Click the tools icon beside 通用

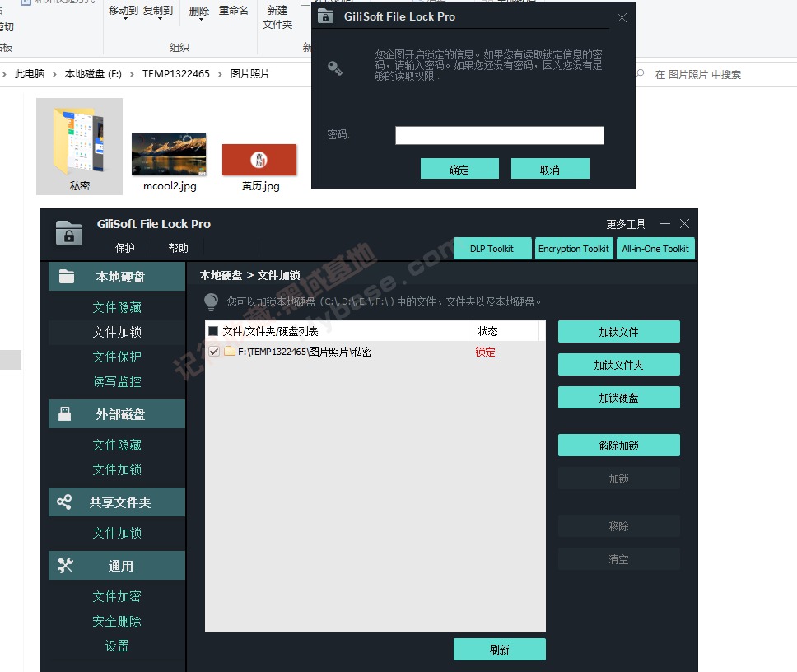65,565
